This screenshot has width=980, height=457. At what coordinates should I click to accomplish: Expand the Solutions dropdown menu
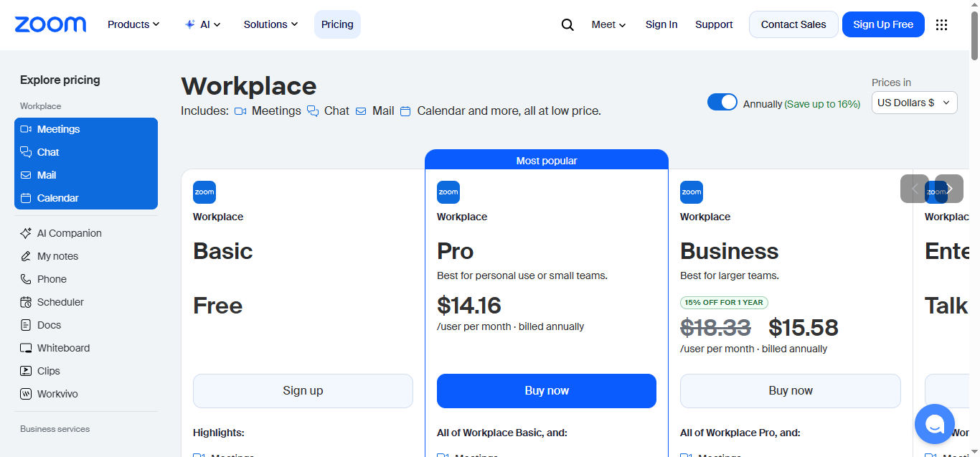click(270, 24)
